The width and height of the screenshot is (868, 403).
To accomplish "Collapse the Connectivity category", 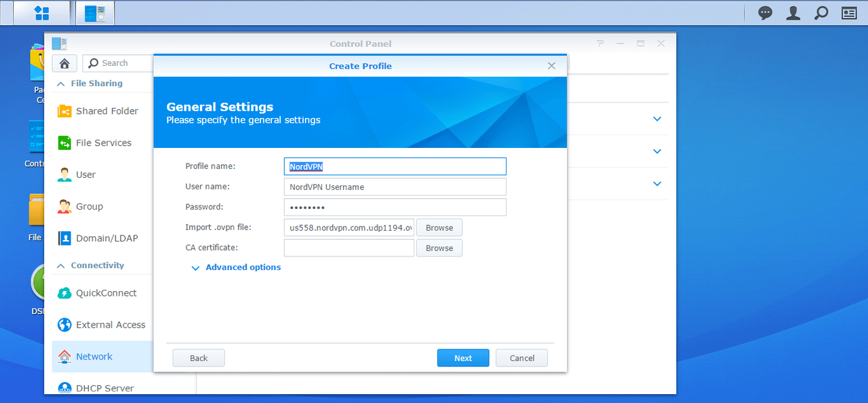I will click(60, 265).
